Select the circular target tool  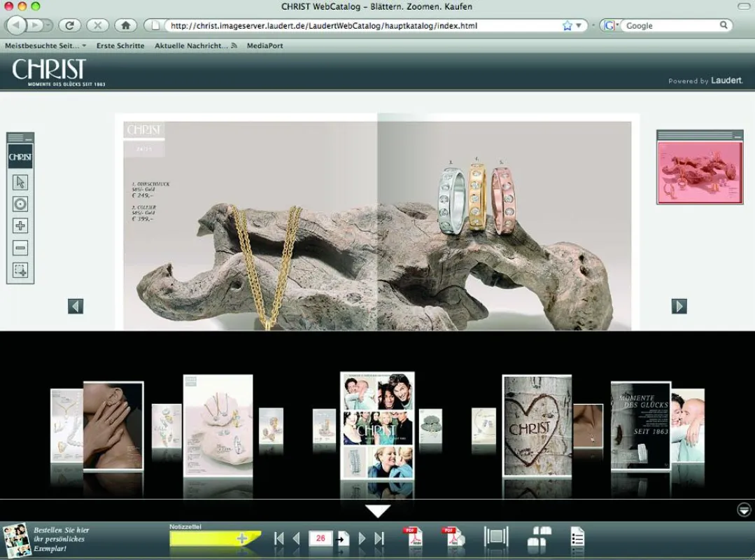(x=20, y=204)
